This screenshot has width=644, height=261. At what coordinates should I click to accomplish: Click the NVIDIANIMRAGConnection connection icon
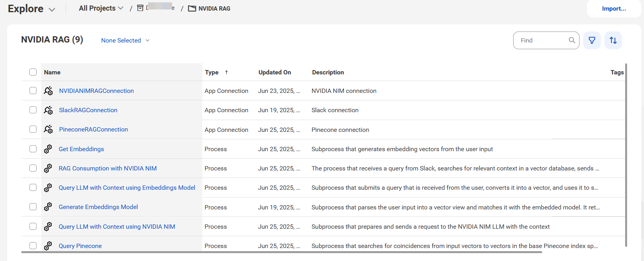[48, 91]
